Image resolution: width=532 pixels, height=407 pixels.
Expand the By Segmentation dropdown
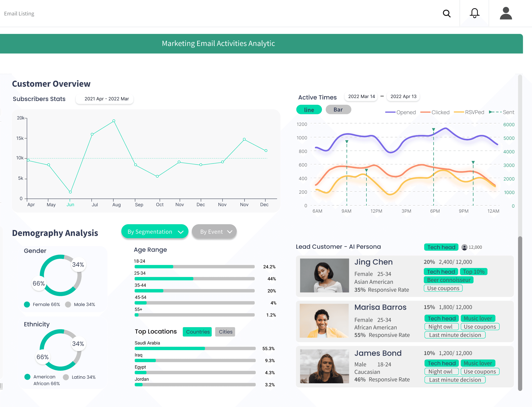[155, 232]
